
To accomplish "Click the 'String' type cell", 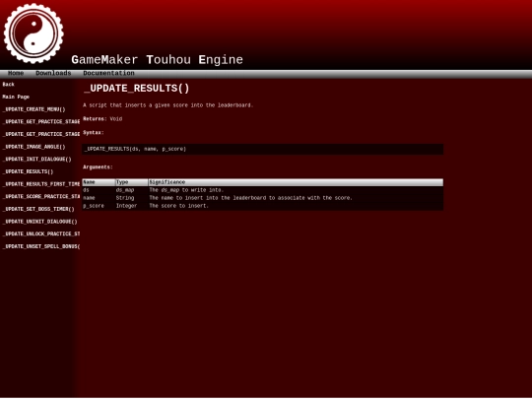I will coord(125,198).
